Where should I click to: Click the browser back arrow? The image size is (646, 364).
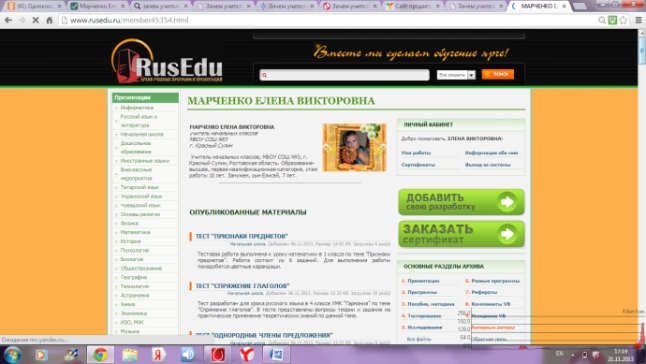(8, 20)
